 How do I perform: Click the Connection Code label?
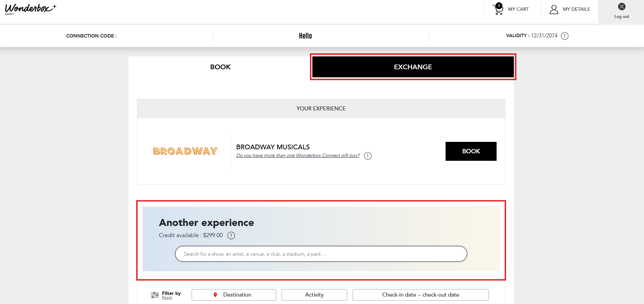pos(91,36)
